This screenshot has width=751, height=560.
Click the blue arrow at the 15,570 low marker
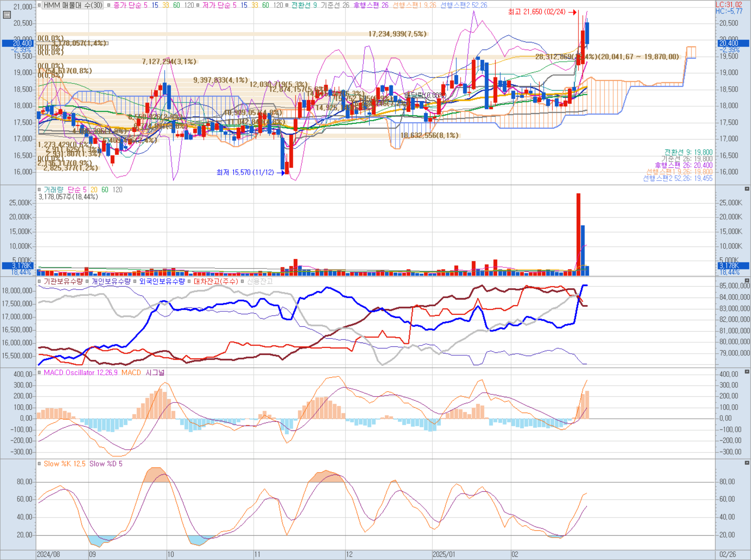click(x=281, y=173)
